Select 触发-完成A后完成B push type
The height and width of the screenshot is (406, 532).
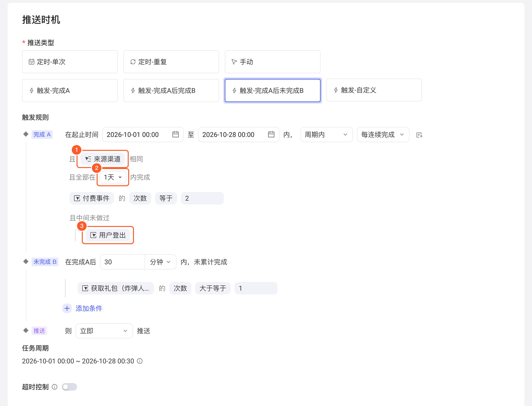[171, 91]
